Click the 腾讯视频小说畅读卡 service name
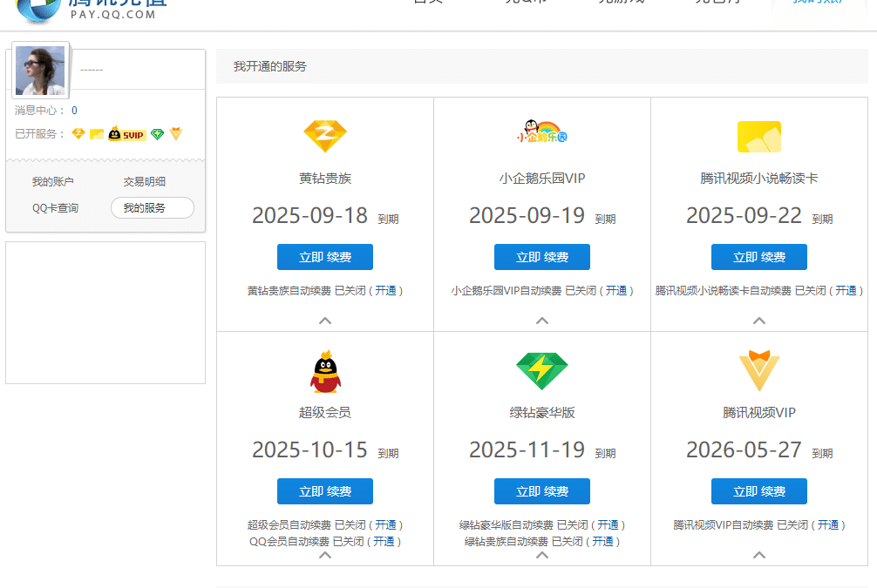This screenshot has height=588, width=877. 759,179
